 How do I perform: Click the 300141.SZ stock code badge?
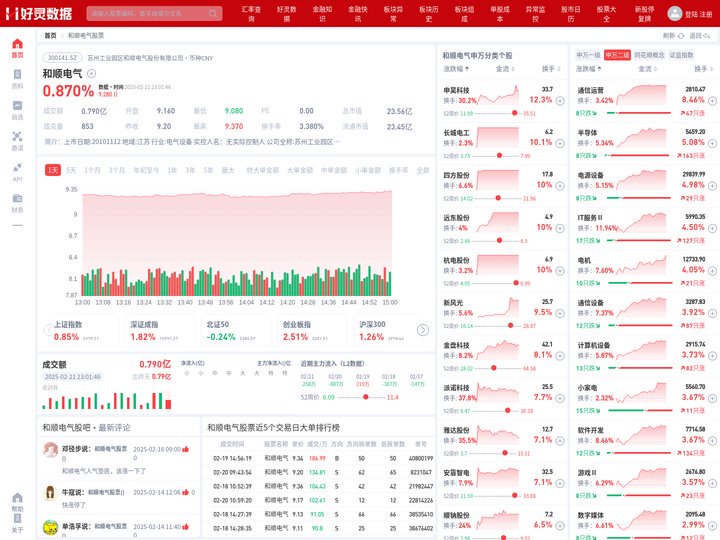coord(62,58)
